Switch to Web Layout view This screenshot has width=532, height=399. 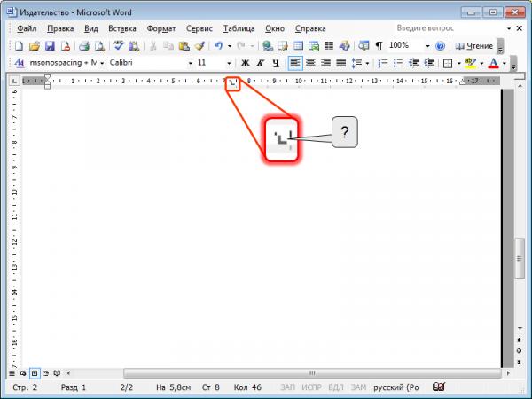click(23, 373)
